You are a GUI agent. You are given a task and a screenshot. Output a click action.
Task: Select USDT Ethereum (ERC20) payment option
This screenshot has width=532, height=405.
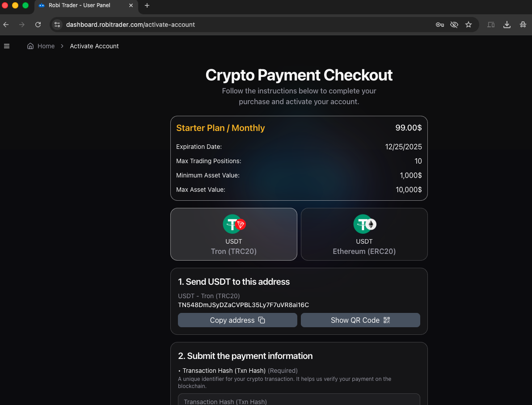(364, 234)
